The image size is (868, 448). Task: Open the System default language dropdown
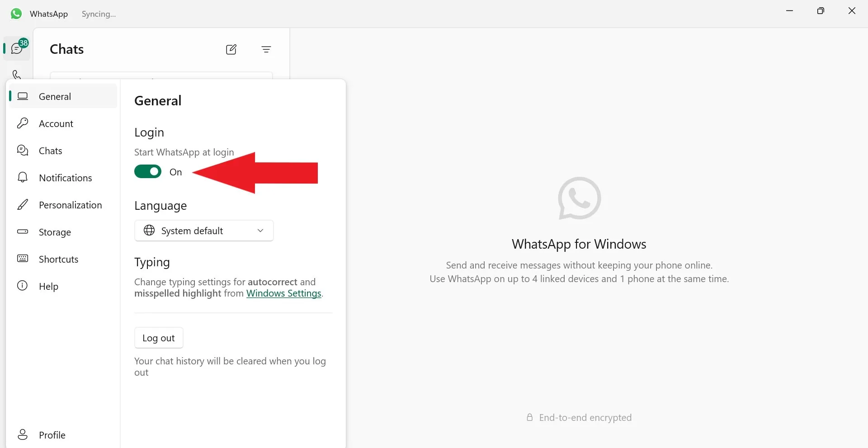click(203, 231)
